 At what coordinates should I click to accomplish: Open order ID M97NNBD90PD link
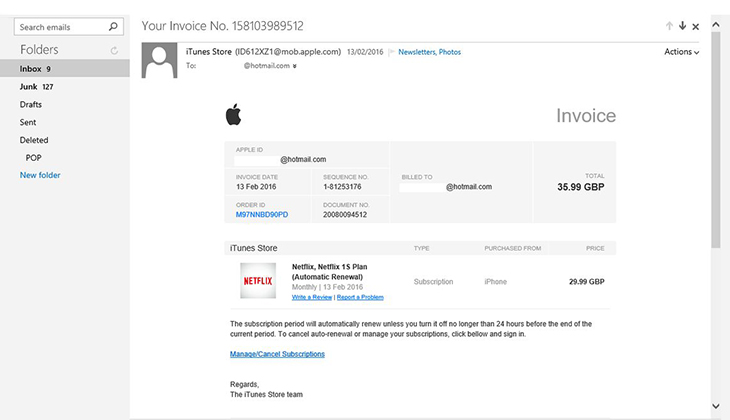pyautogui.click(x=262, y=215)
